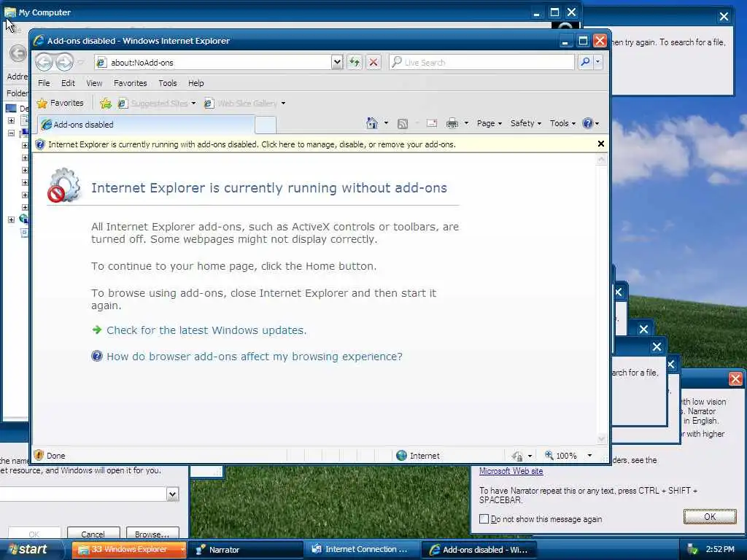
Task: Run search with the blue magnifier button
Action: tap(586, 62)
